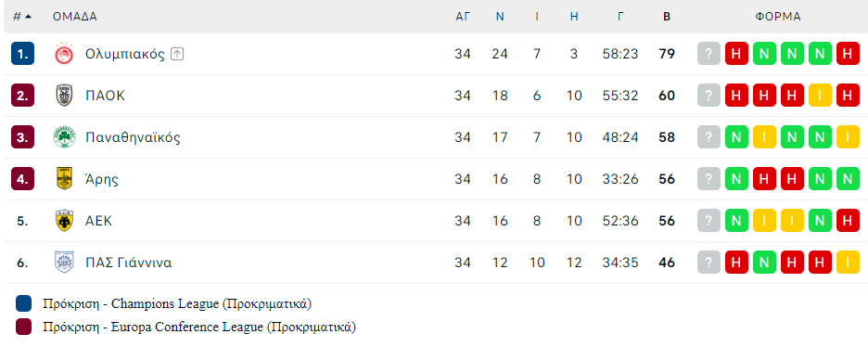868x347 pixels.
Task: Open the Παναθηναϊκός team name link
Action: click(133, 137)
